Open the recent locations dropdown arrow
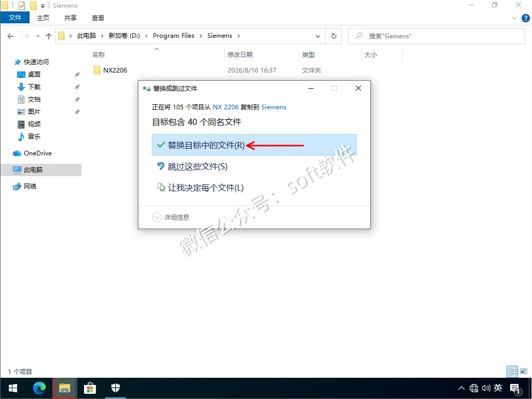 [x=38, y=36]
